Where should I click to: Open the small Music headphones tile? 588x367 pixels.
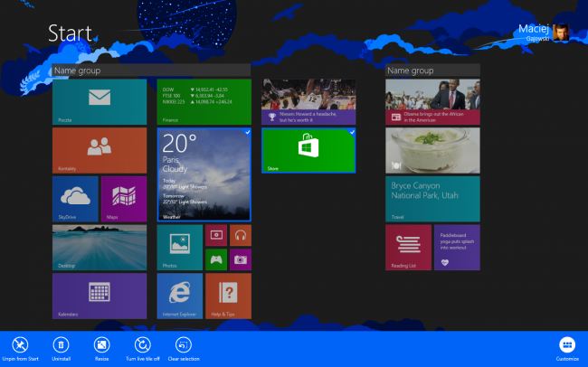click(241, 235)
